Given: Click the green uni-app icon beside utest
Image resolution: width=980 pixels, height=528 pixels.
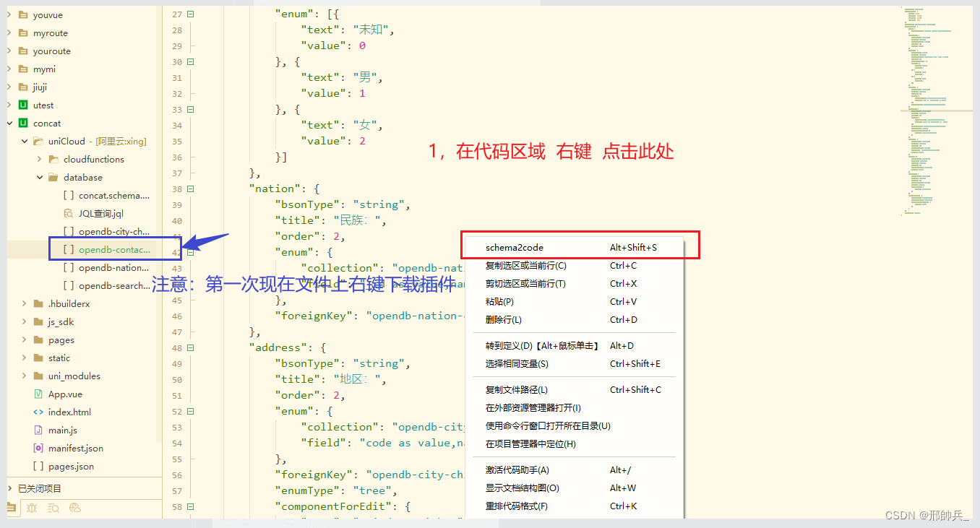Looking at the screenshot, I should pyautogui.click(x=23, y=105).
